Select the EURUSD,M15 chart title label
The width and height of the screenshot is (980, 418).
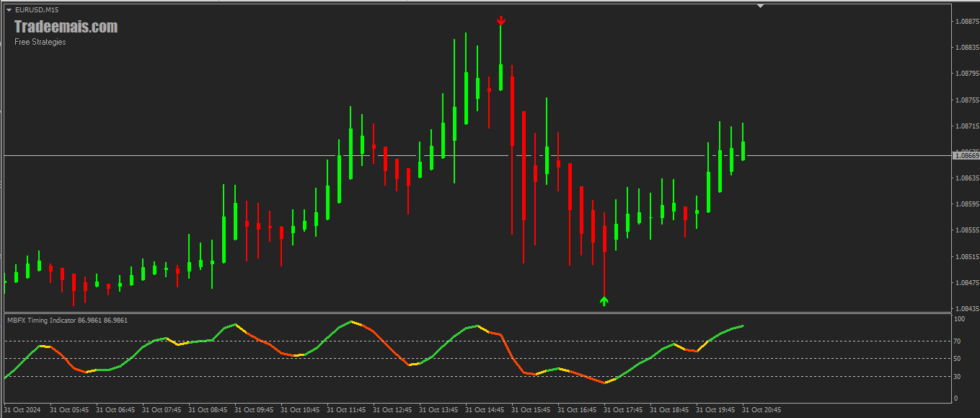[37, 9]
